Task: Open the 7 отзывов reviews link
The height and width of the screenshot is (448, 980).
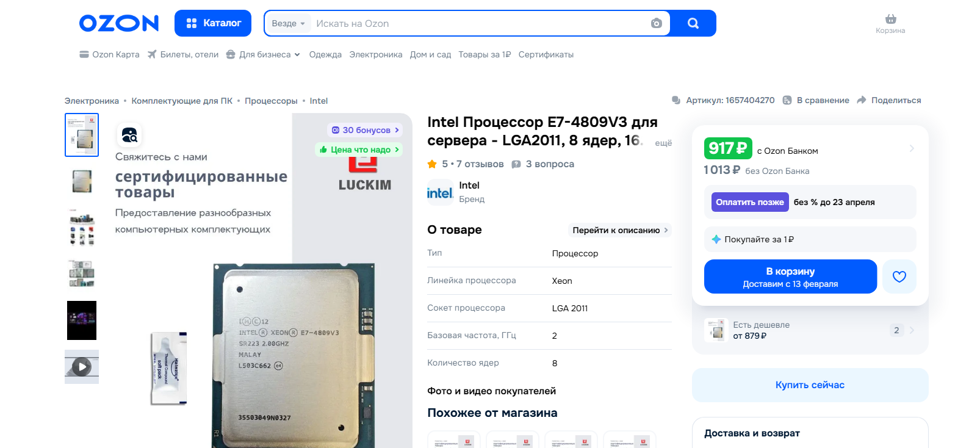Action: 480,164
